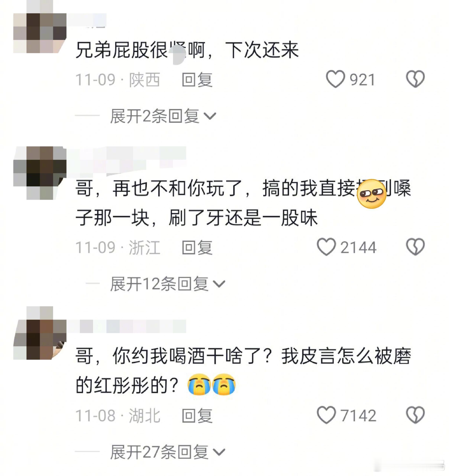Like the comment with 2144 likes

coord(326,247)
